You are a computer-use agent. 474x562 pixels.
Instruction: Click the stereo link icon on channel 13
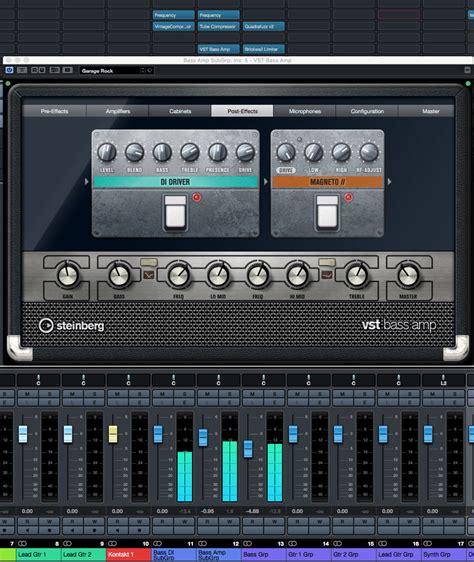(247, 543)
